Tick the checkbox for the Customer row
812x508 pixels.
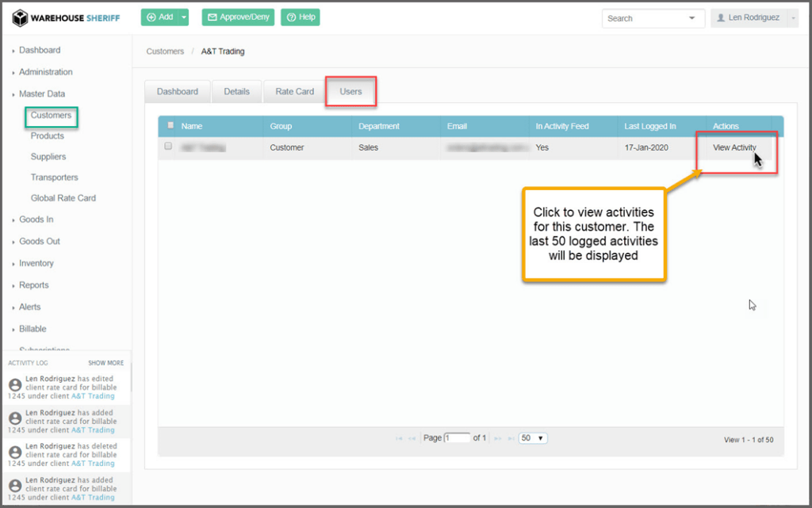click(x=168, y=147)
